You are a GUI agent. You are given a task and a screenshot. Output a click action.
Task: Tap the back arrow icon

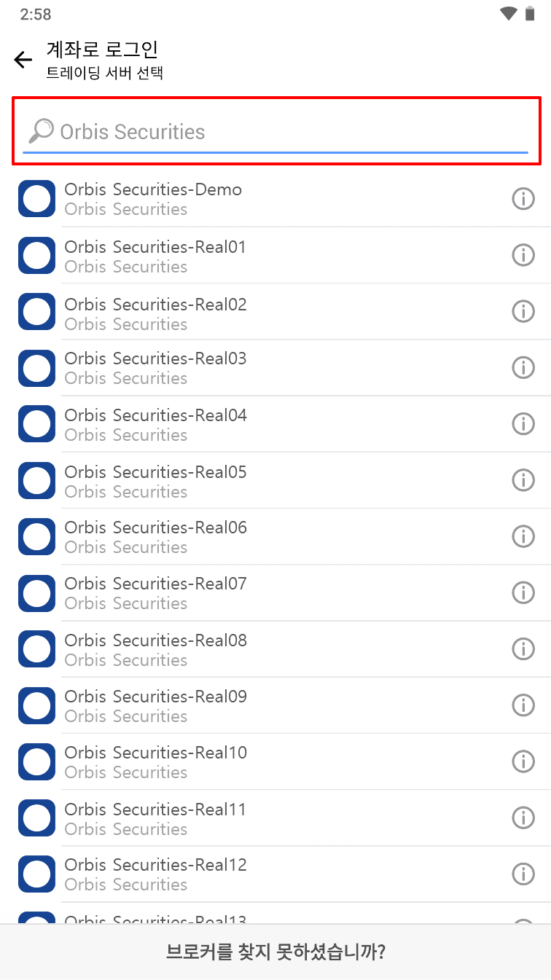pos(23,60)
